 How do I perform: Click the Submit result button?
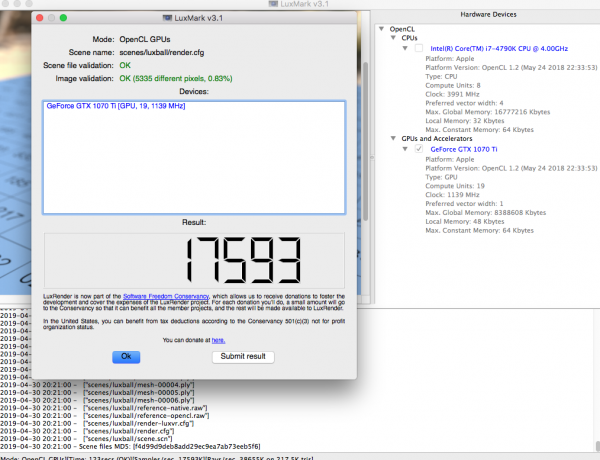tap(243, 357)
